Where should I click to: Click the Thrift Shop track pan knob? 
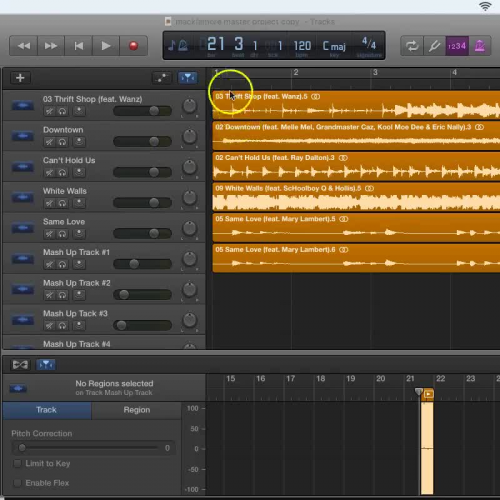[x=190, y=106]
